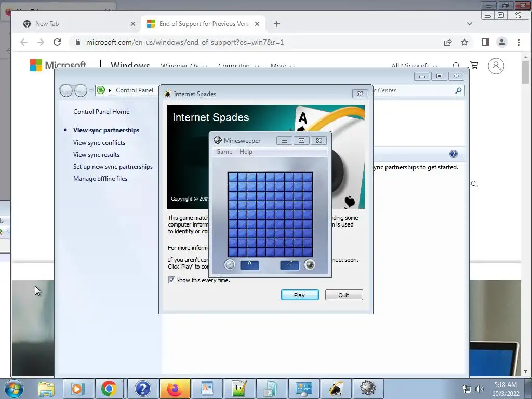Viewport: 532px width, 399px height.
Task: Click the clock timer icon in Minesweeper
Action: tap(230, 264)
